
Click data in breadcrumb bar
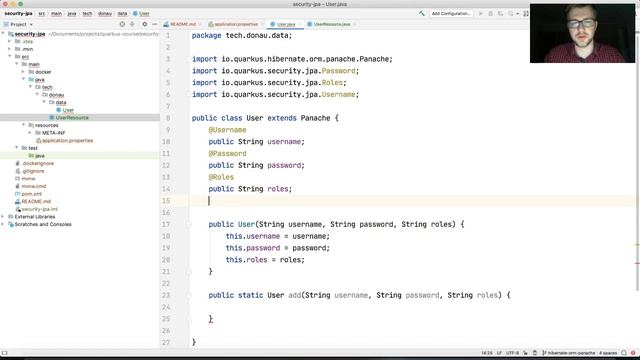click(122, 13)
